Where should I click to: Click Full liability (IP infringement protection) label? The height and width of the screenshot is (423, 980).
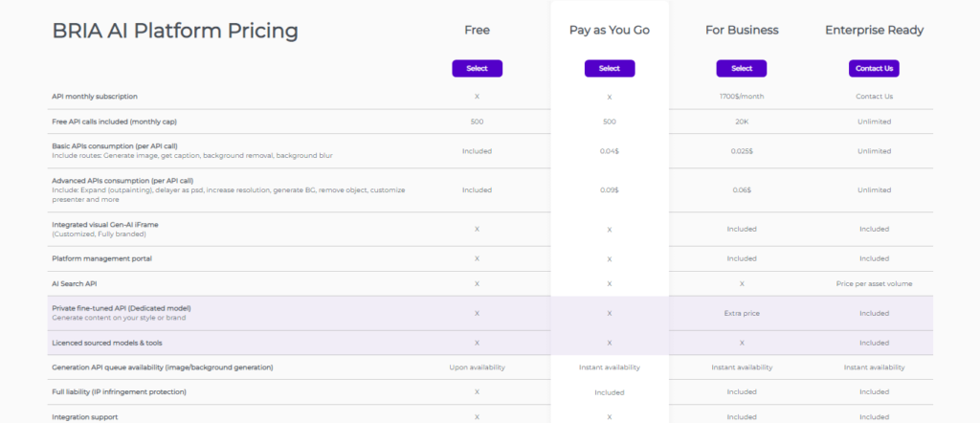click(119, 391)
